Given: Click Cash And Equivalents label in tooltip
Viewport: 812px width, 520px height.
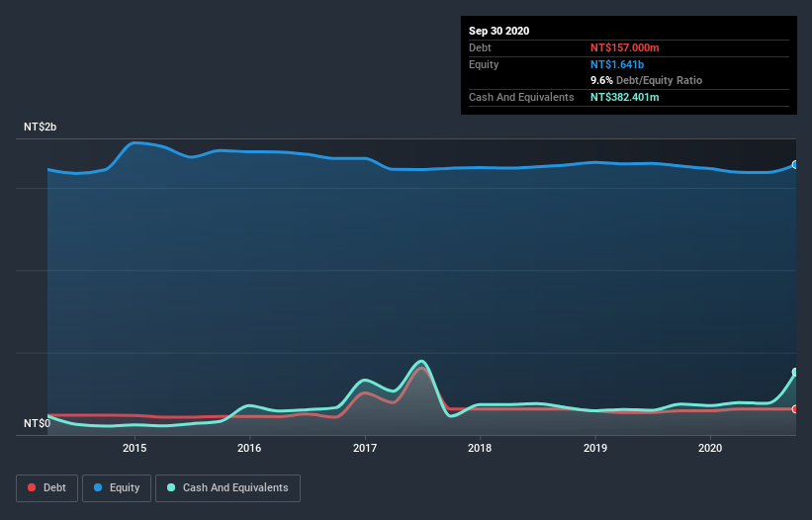Looking at the screenshot, I should pyautogui.click(x=521, y=97).
